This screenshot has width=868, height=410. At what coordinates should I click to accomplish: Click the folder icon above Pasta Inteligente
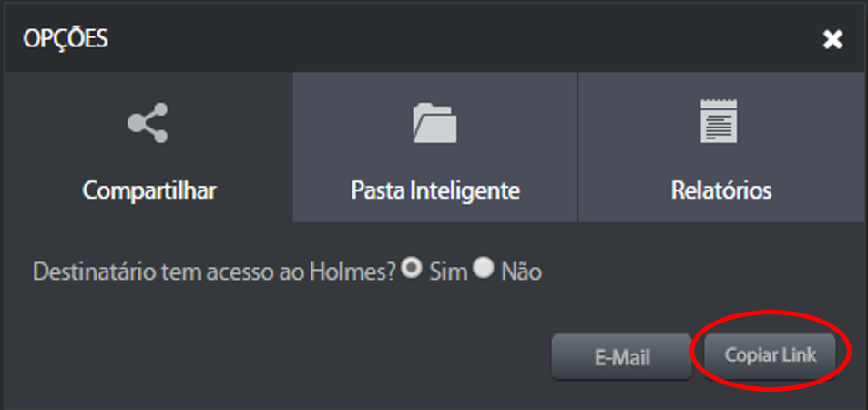click(434, 122)
